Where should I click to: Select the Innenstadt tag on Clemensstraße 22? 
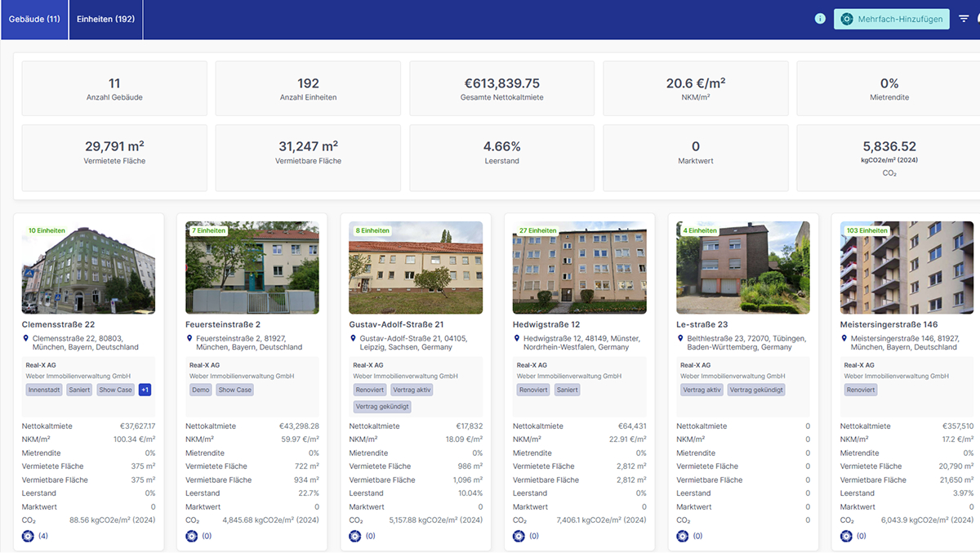coord(42,390)
